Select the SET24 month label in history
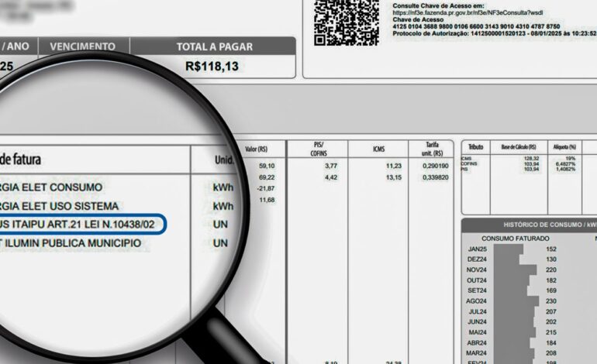 click(x=477, y=290)
